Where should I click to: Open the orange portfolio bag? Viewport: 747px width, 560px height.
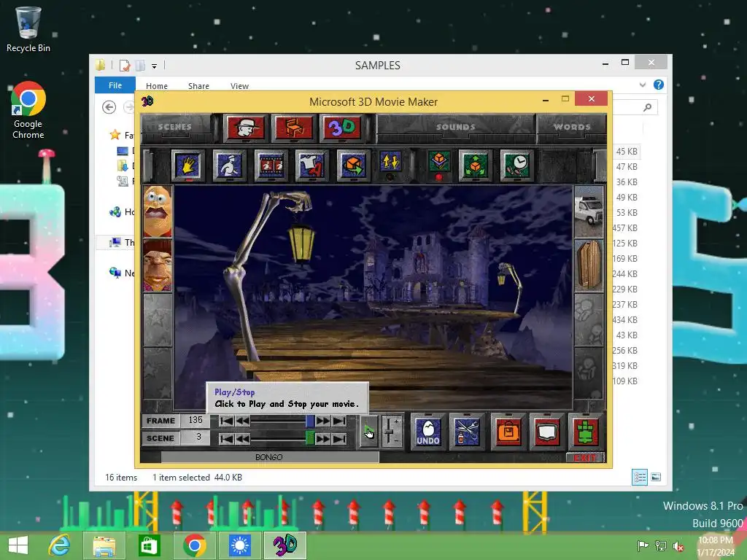pos(508,432)
